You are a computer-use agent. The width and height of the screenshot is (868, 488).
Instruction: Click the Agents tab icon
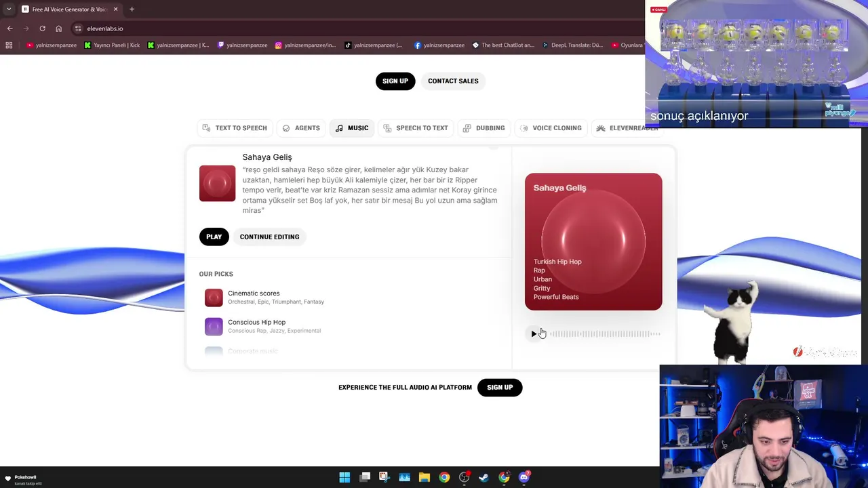[286, 128]
